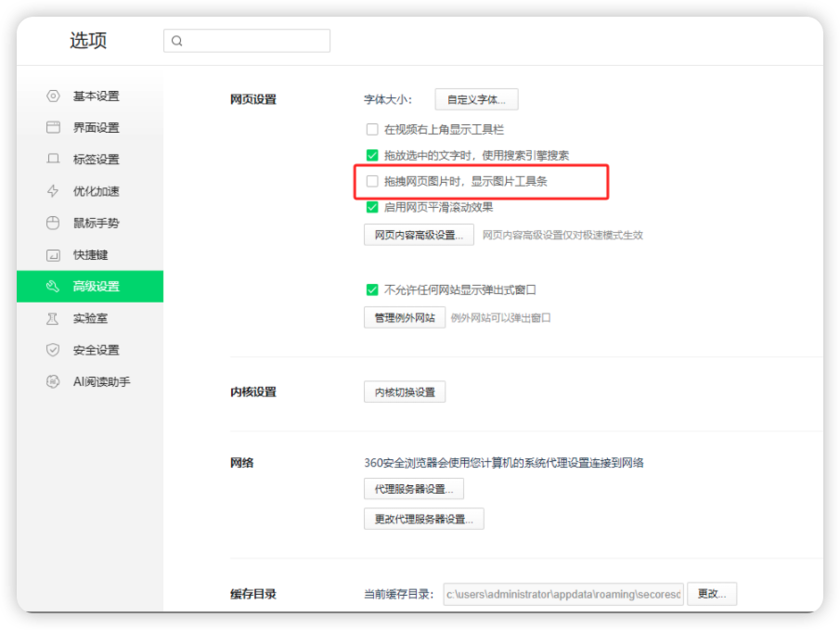This screenshot has height=630, width=840.
Task: Click note 网页内容高级设置仅对极速模式生效
Action: pos(562,235)
